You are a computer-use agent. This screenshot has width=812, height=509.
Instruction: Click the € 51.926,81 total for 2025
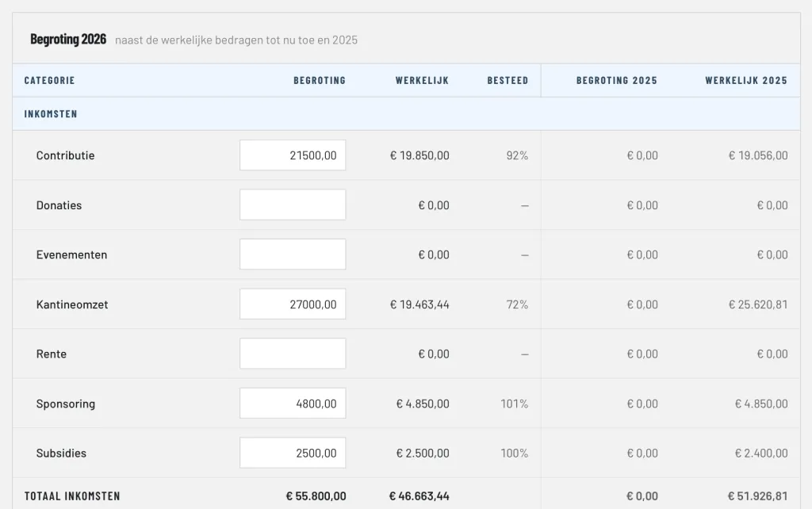point(757,496)
